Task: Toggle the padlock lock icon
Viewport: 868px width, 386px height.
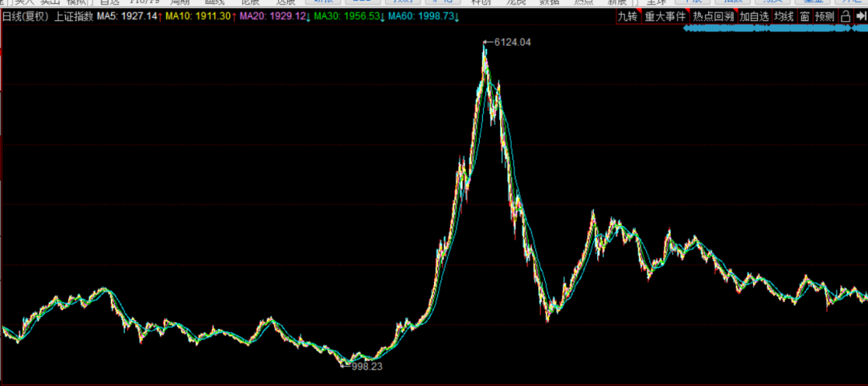Action: click(x=845, y=17)
